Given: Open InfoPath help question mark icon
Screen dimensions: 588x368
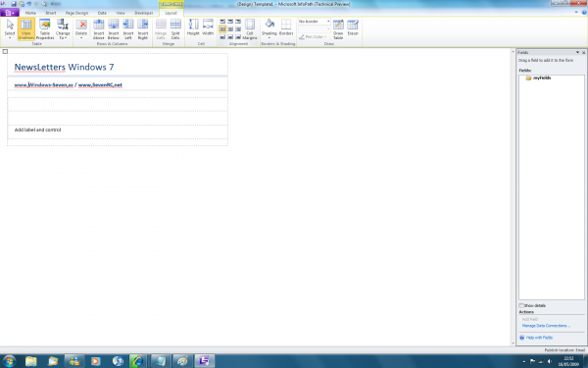Looking at the screenshot, I should [x=584, y=13].
